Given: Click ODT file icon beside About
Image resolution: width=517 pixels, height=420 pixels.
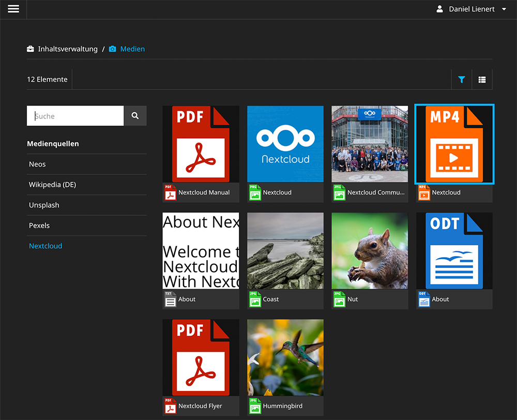Looking at the screenshot, I should (x=424, y=299).
